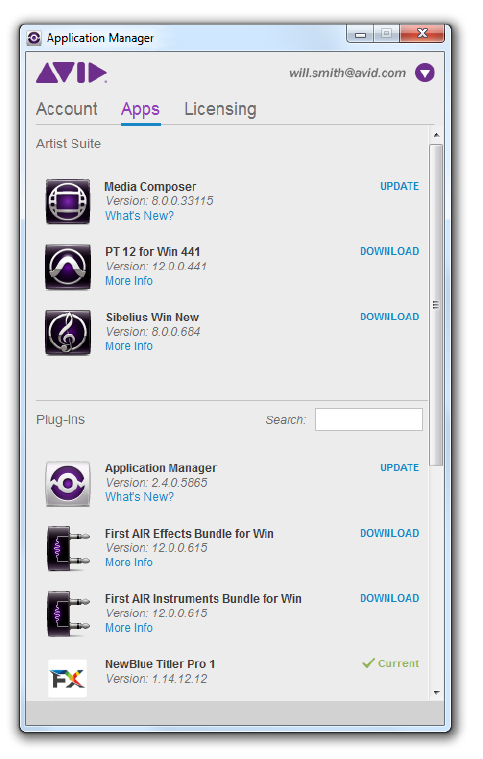Minimize the Application Manager window
Screen dimensions: 483x759
(361, 34)
